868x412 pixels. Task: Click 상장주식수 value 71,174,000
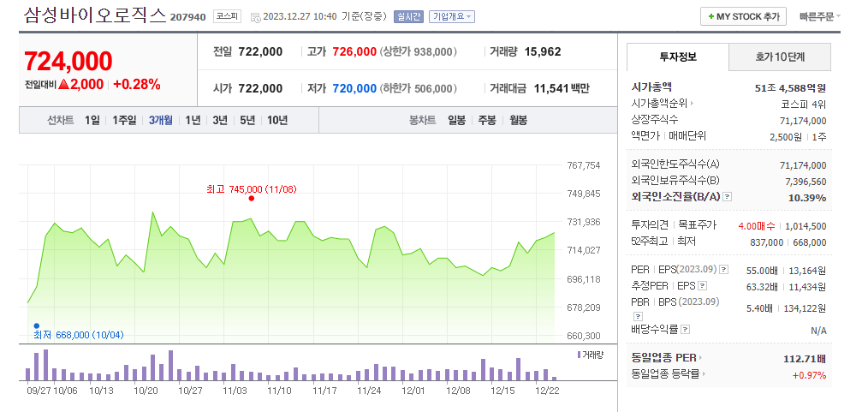(803, 121)
